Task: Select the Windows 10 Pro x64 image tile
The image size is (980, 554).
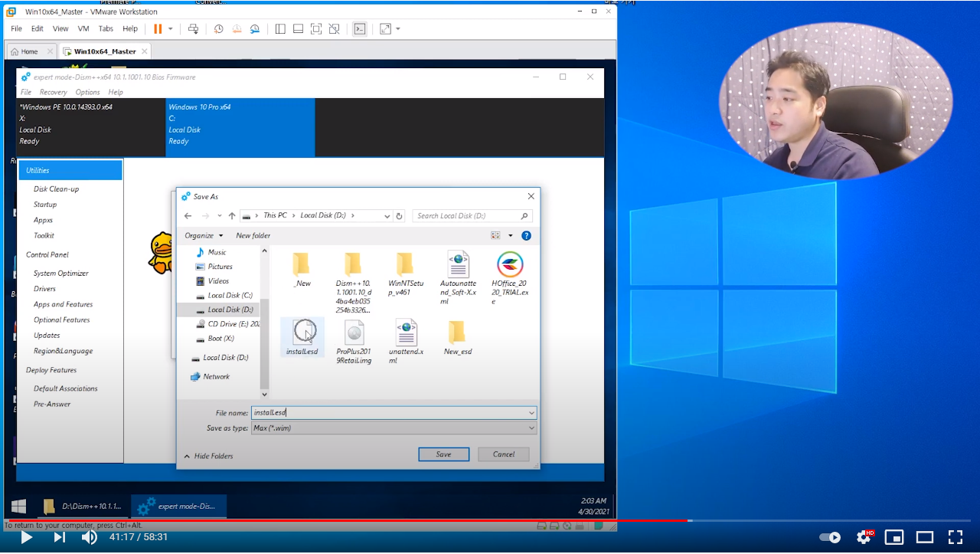Action: [x=240, y=127]
